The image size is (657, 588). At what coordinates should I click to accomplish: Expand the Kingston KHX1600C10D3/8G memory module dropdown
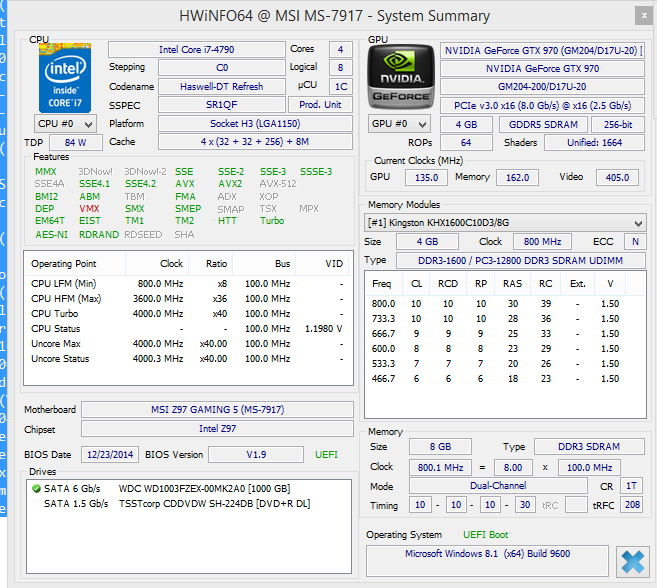click(x=505, y=223)
